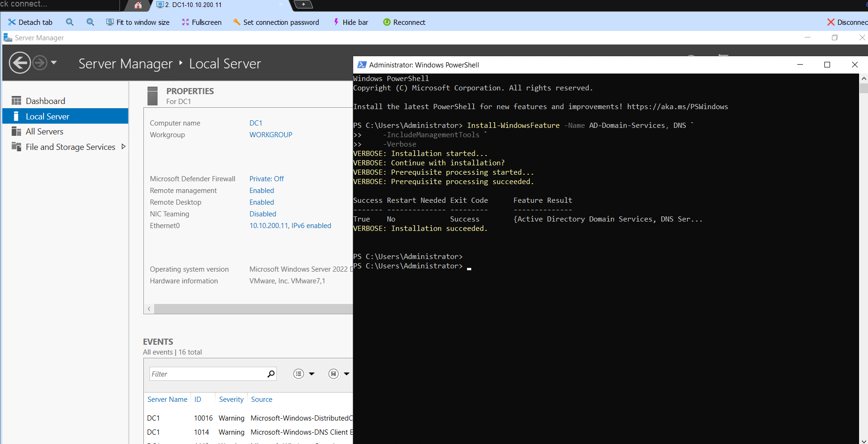The height and width of the screenshot is (444, 868).
Task: Click the Install-WindowsFeature command text
Action: pyautogui.click(x=513, y=126)
